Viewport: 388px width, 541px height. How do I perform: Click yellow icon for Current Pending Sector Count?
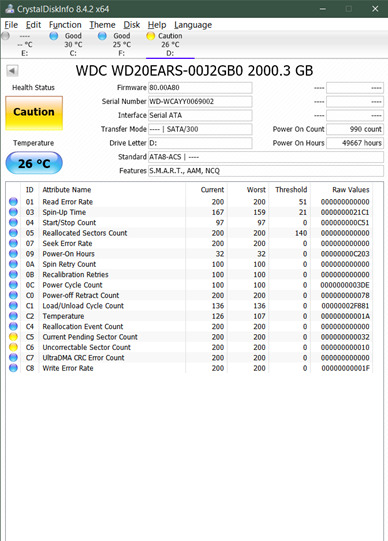(x=13, y=336)
